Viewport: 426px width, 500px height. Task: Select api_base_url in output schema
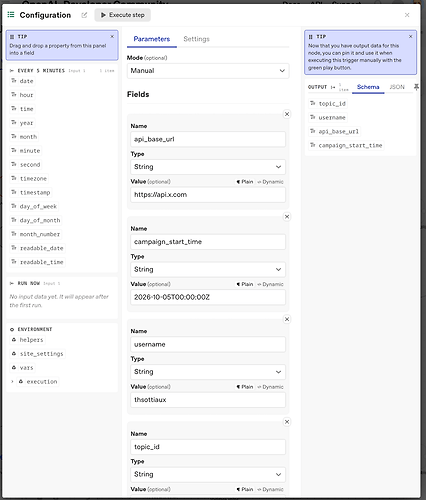click(x=335, y=132)
